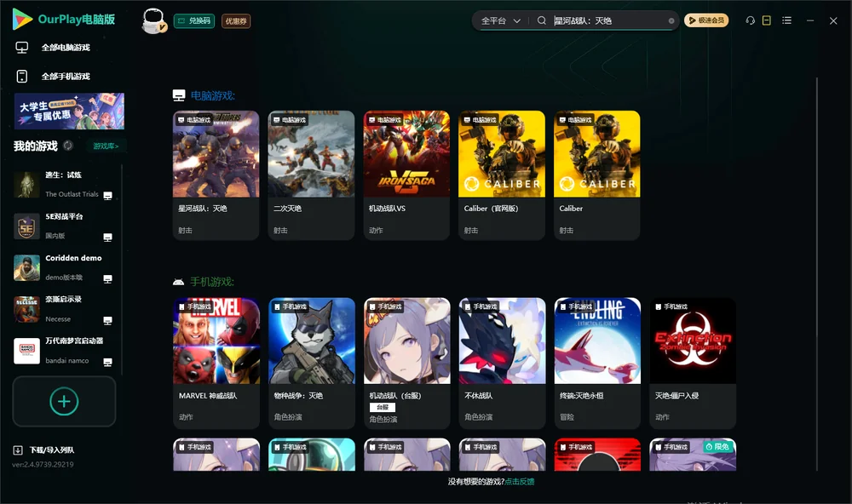The image size is (852, 504).
Task: Click the download icon beside 下载/导入列队
Action: [18, 450]
